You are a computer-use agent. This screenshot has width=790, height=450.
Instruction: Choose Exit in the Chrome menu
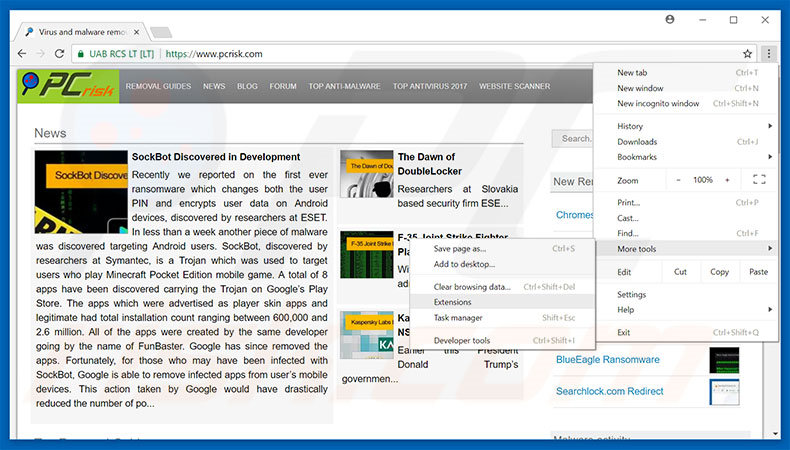click(687, 332)
